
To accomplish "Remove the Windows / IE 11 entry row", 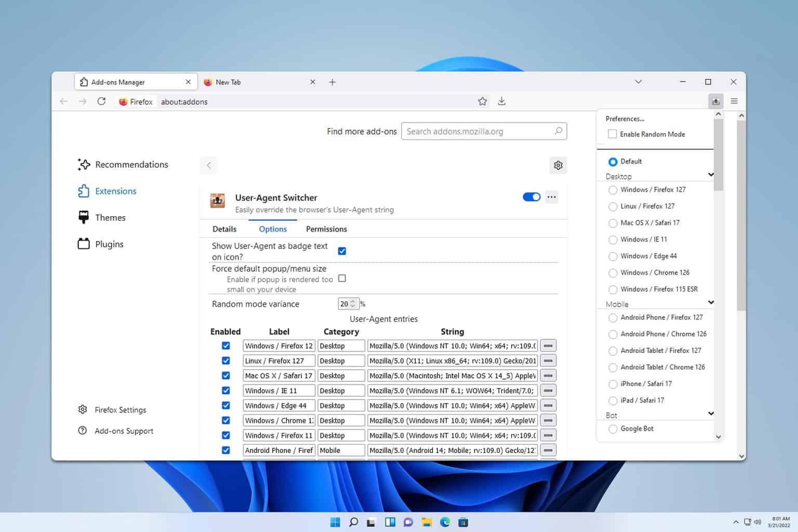I will [548, 390].
